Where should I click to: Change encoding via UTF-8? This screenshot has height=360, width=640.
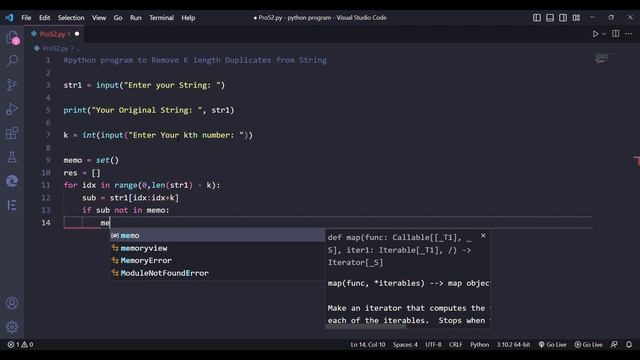(x=433, y=344)
